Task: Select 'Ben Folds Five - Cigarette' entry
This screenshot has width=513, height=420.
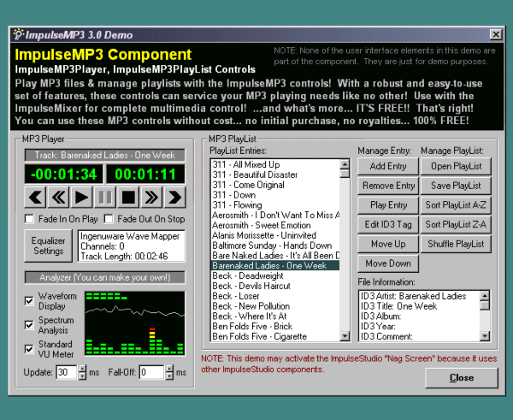Action: pos(274,336)
